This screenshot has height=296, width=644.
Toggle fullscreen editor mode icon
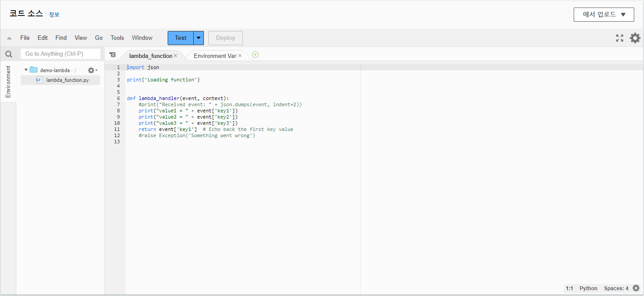point(620,38)
